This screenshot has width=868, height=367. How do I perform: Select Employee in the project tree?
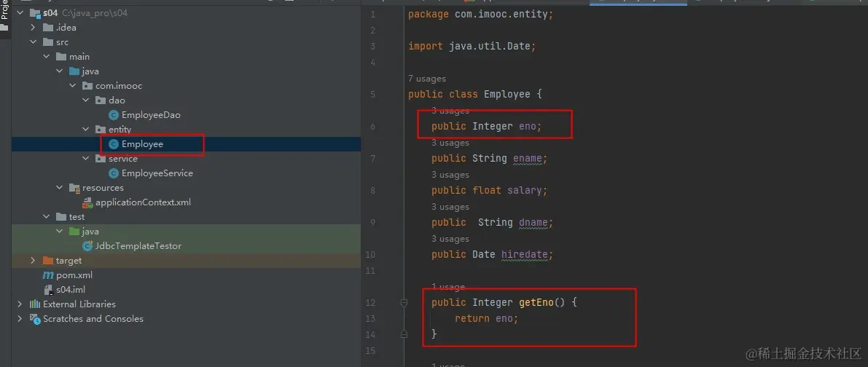coord(142,144)
